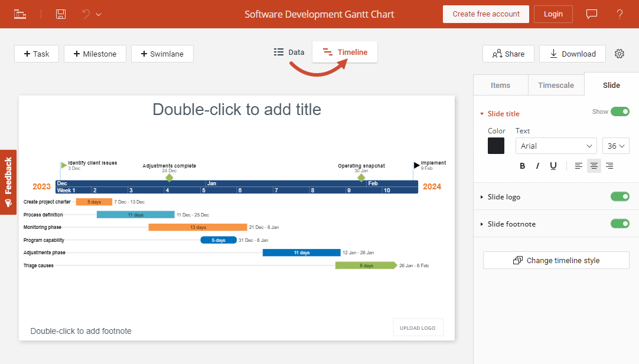The height and width of the screenshot is (364, 639).
Task: Click the Upload Logo placeholder
Action: (x=418, y=327)
